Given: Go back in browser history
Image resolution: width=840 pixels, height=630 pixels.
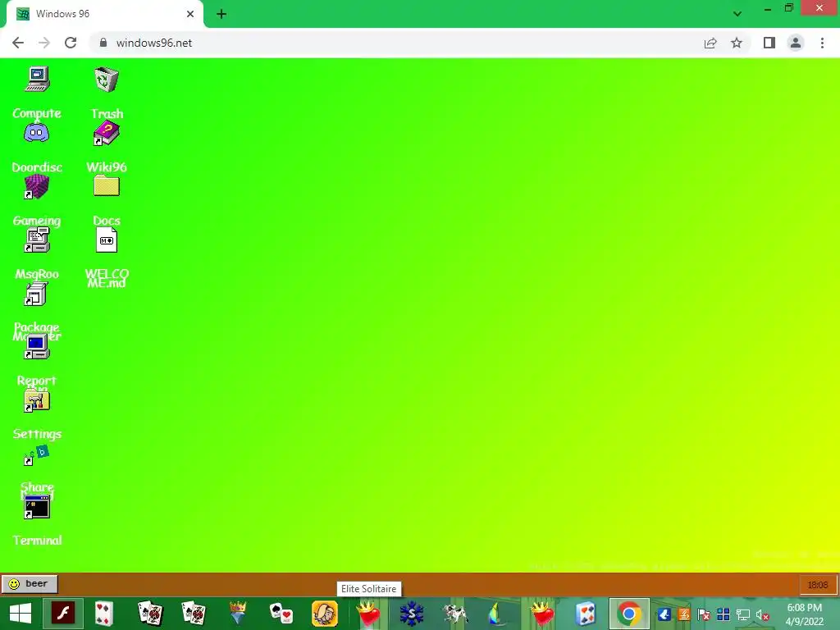Looking at the screenshot, I should pos(18,43).
